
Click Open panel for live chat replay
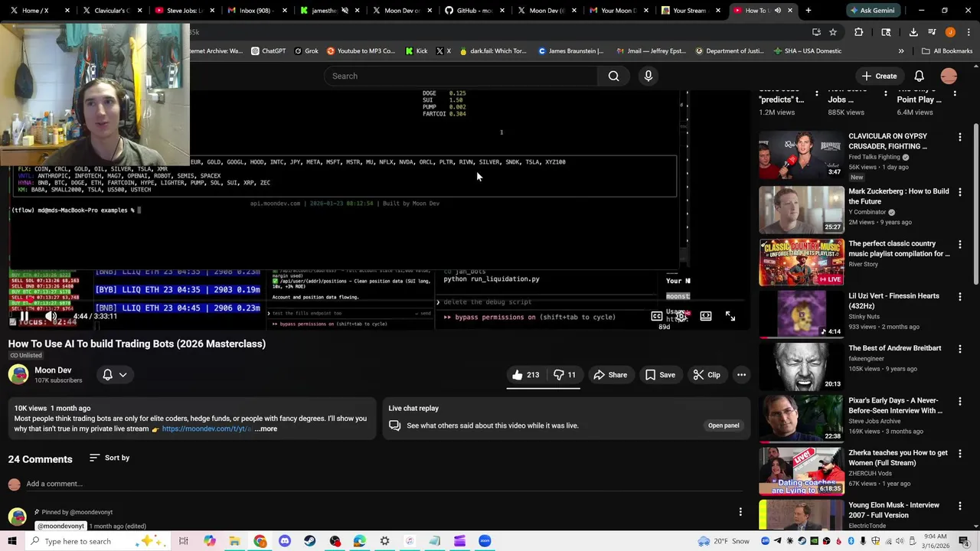(x=724, y=425)
